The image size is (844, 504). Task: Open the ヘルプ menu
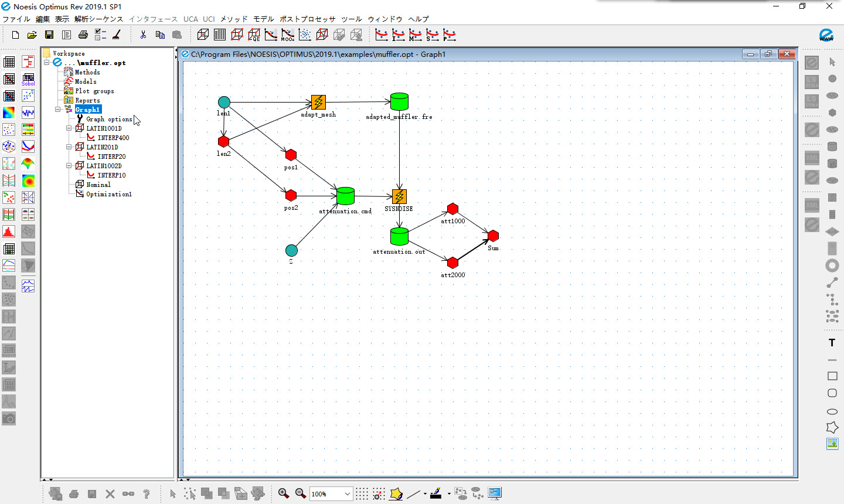pos(418,19)
